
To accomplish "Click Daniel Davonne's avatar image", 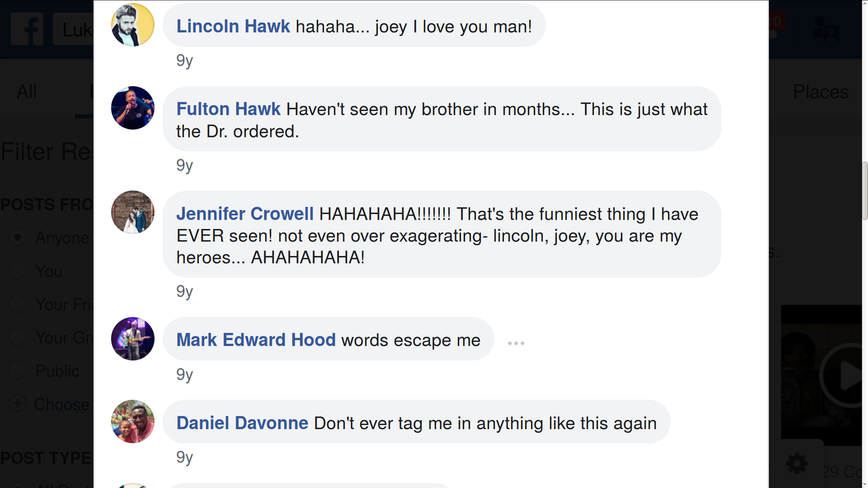I will (133, 422).
